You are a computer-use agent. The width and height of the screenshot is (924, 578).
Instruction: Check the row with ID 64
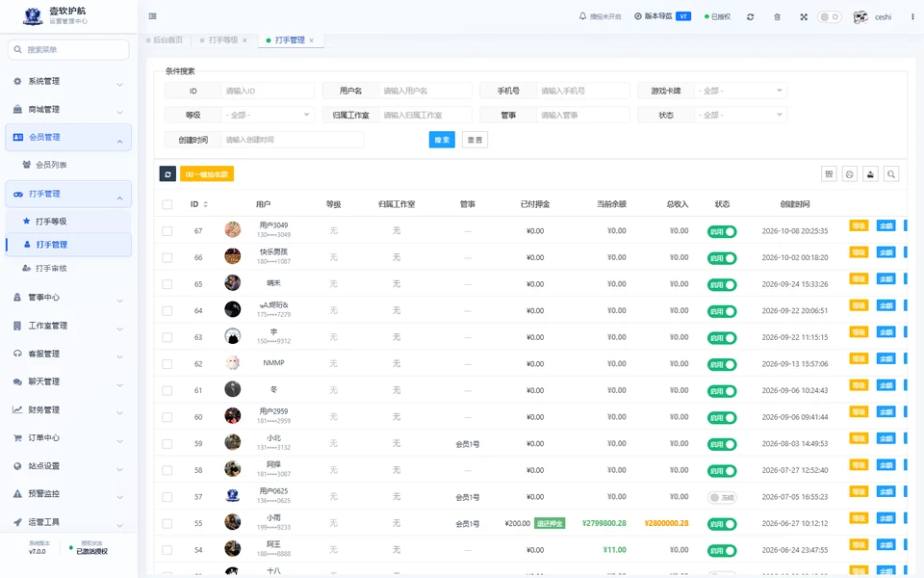(167, 311)
